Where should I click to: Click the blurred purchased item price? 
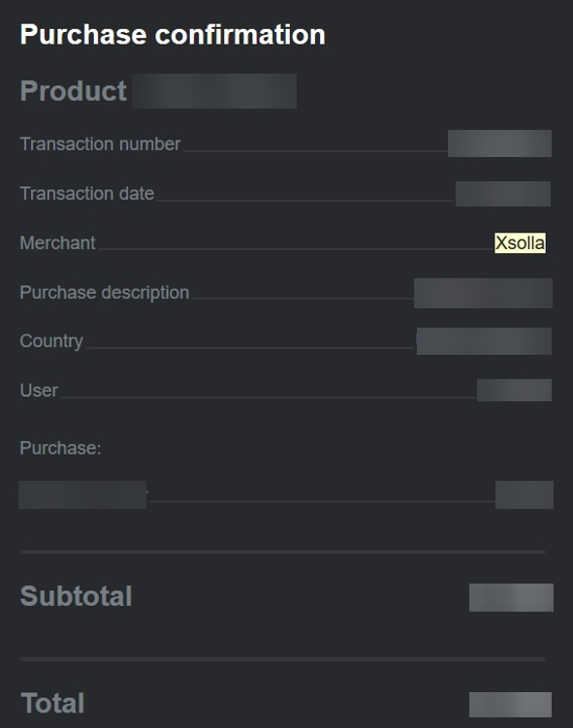(525, 495)
